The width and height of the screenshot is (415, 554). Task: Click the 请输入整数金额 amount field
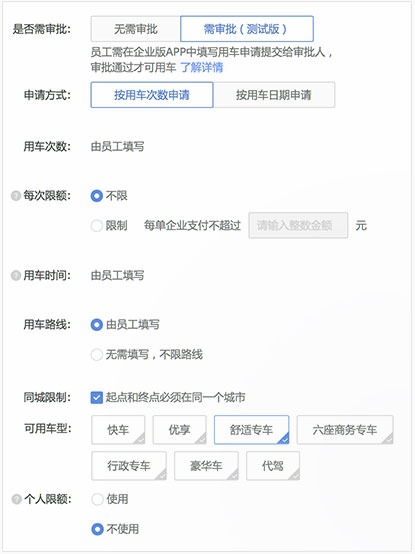tap(298, 225)
